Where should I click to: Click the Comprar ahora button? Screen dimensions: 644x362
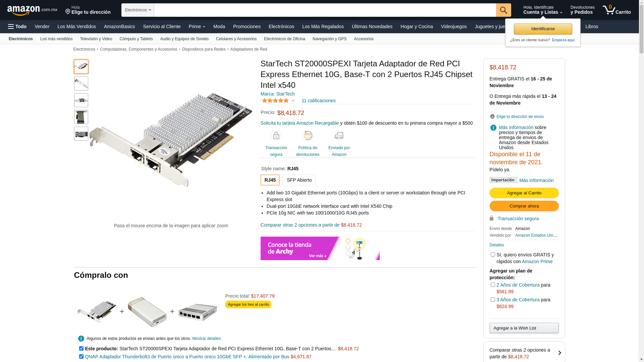tap(524, 206)
